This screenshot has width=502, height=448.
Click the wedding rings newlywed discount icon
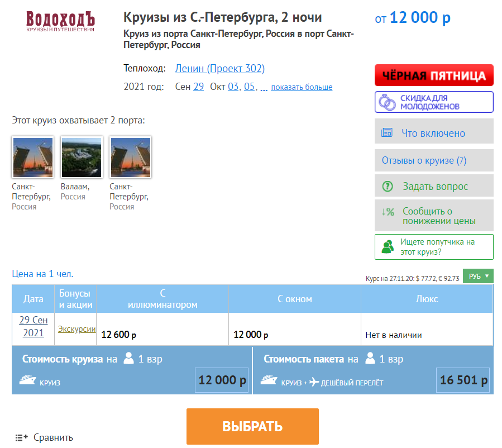(387, 102)
